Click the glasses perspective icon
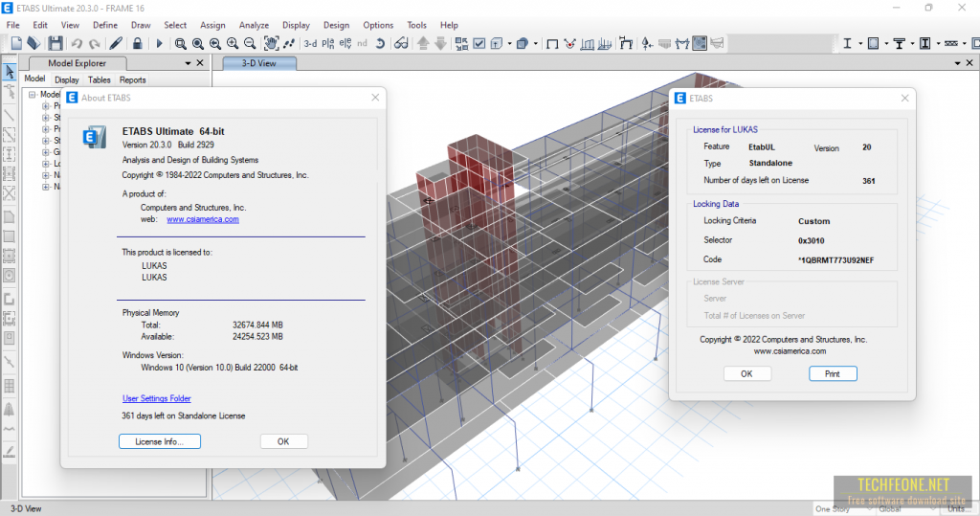Screen dimensions: 980x516 [401, 43]
